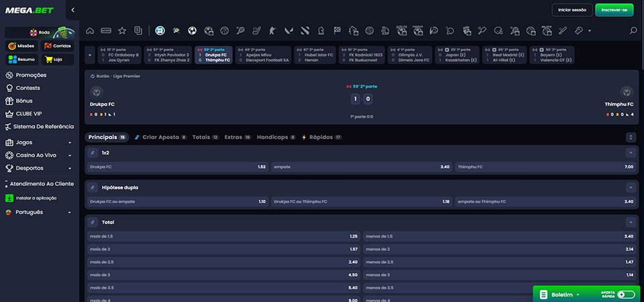The height and width of the screenshot is (302, 644).
Task: Select the basketball sport icon
Action: click(x=224, y=31)
